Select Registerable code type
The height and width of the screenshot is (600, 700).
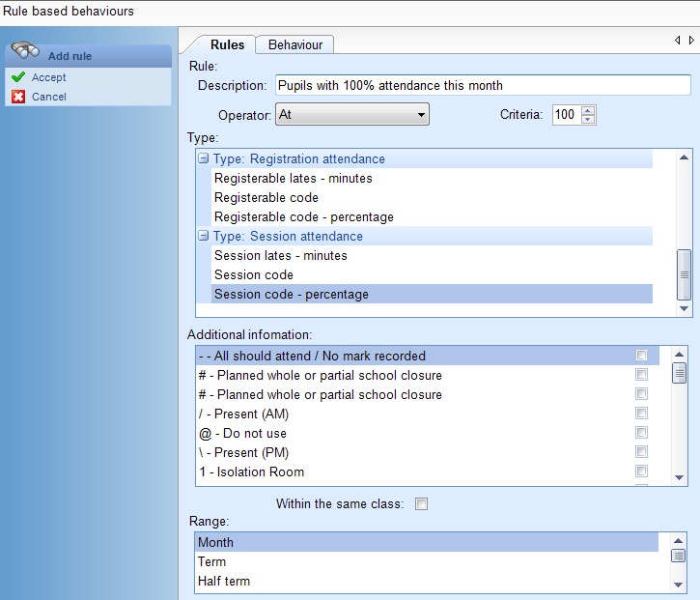[432, 197]
